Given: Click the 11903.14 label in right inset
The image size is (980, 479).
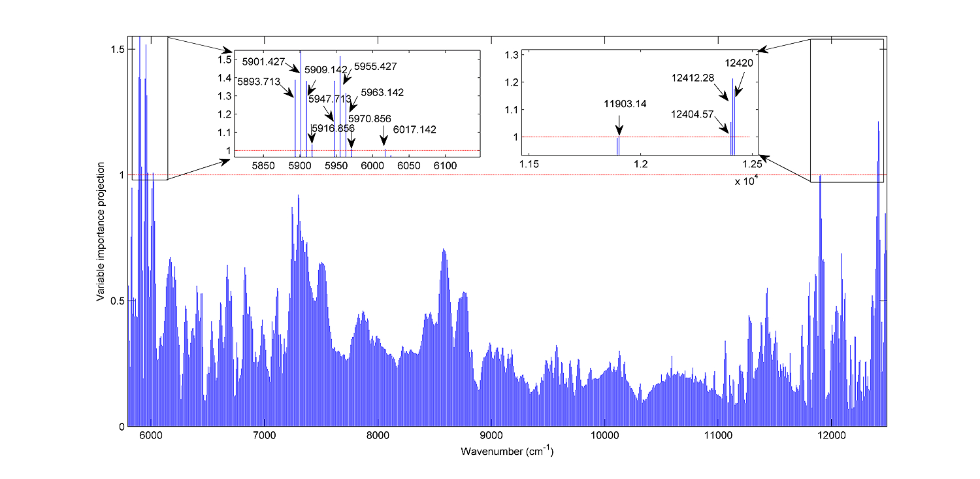Looking at the screenshot, I should (625, 104).
